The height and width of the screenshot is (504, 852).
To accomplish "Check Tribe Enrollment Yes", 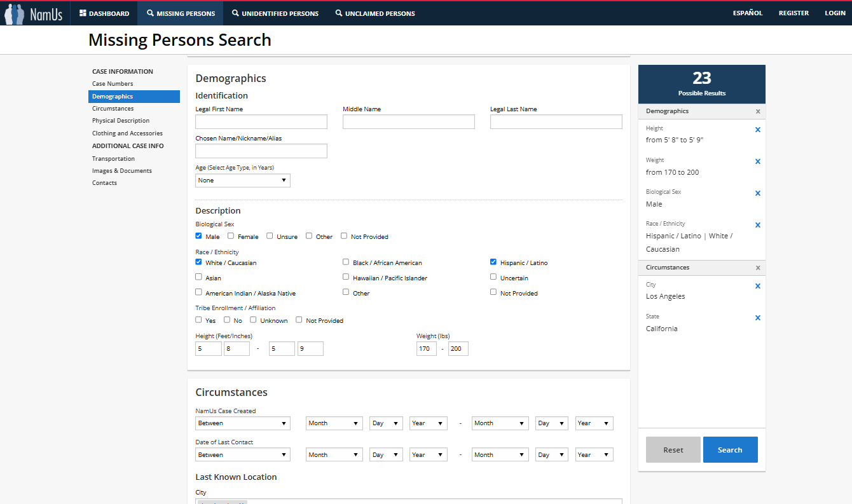I will 199,320.
